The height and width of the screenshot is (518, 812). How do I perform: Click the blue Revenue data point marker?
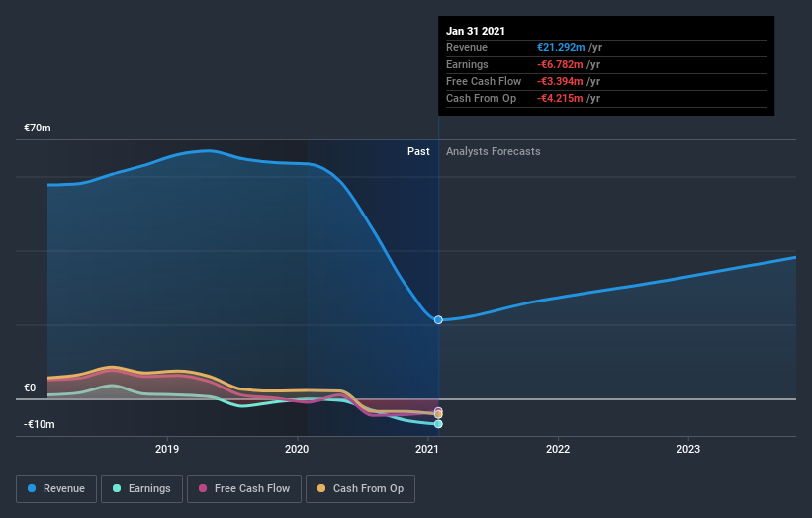pos(438,320)
